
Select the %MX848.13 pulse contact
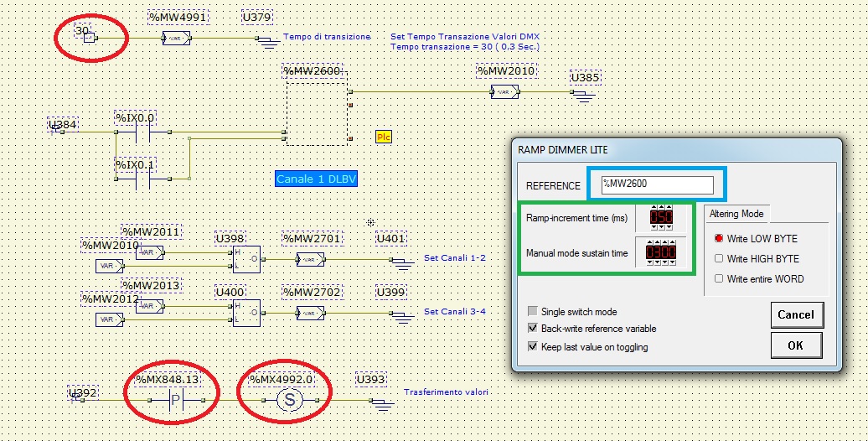click(176, 400)
